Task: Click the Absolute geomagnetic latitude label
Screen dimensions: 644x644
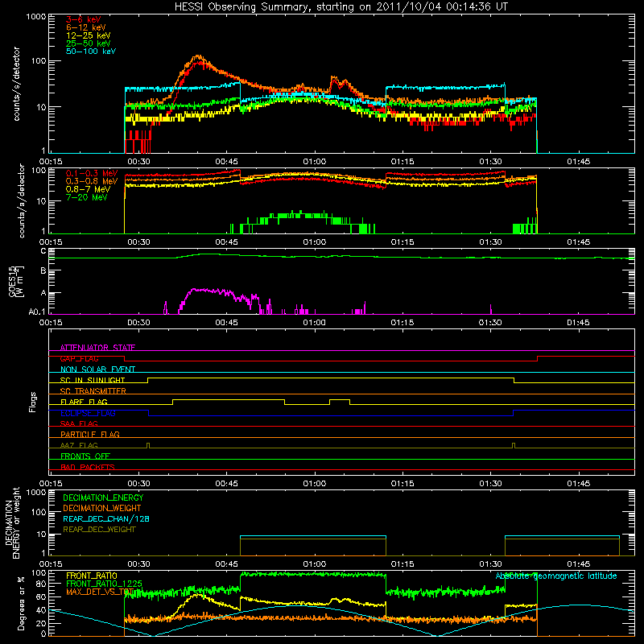Action: pyautogui.click(x=556, y=576)
